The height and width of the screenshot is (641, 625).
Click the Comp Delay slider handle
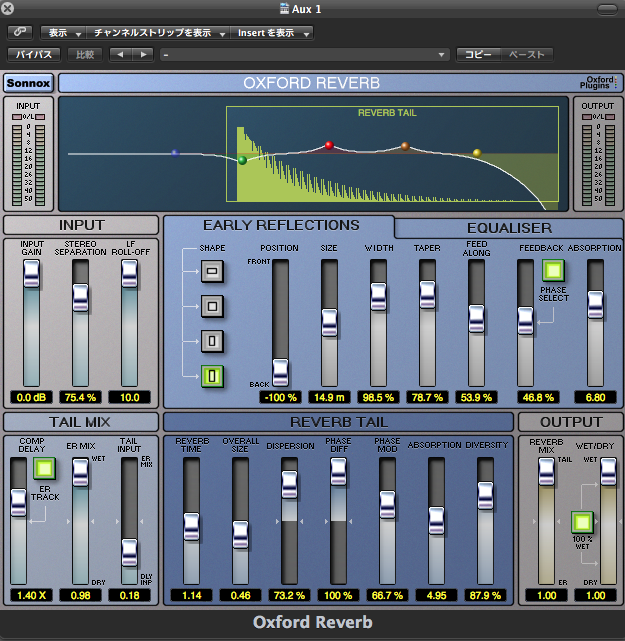[18, 502]
